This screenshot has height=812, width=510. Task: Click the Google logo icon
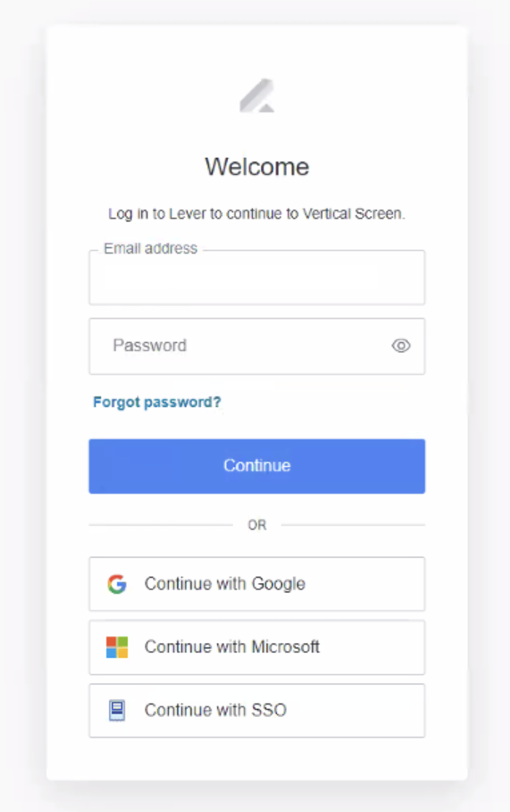(117, 584)
